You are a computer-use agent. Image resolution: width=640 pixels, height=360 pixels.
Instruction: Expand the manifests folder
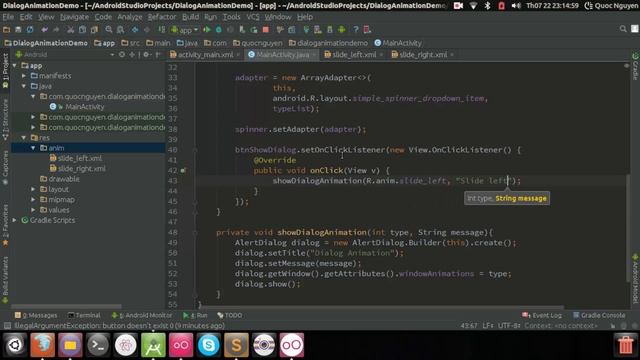24,76
